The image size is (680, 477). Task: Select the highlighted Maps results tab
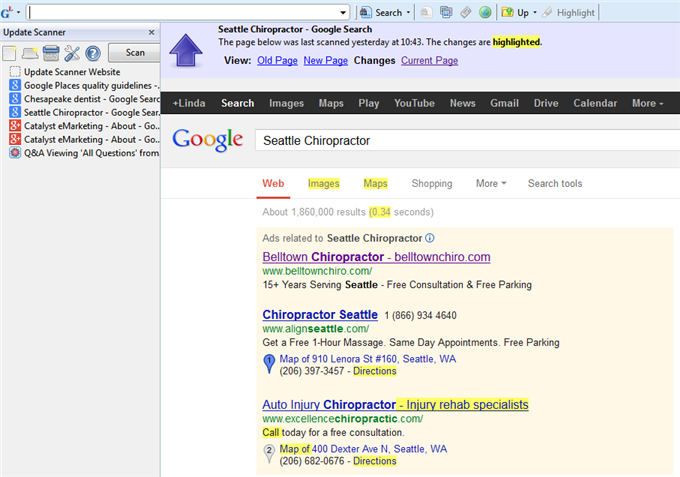click(x=375, y=183)
